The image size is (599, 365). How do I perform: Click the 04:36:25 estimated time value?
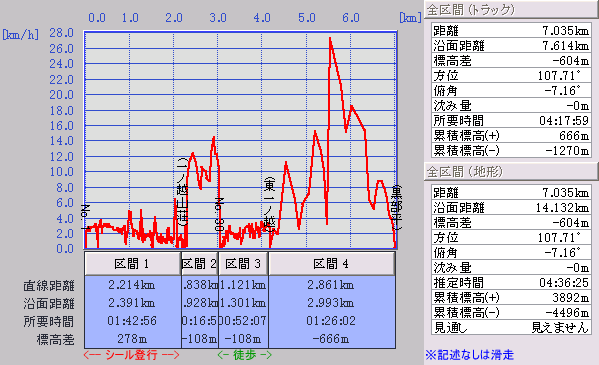(564, 283)
